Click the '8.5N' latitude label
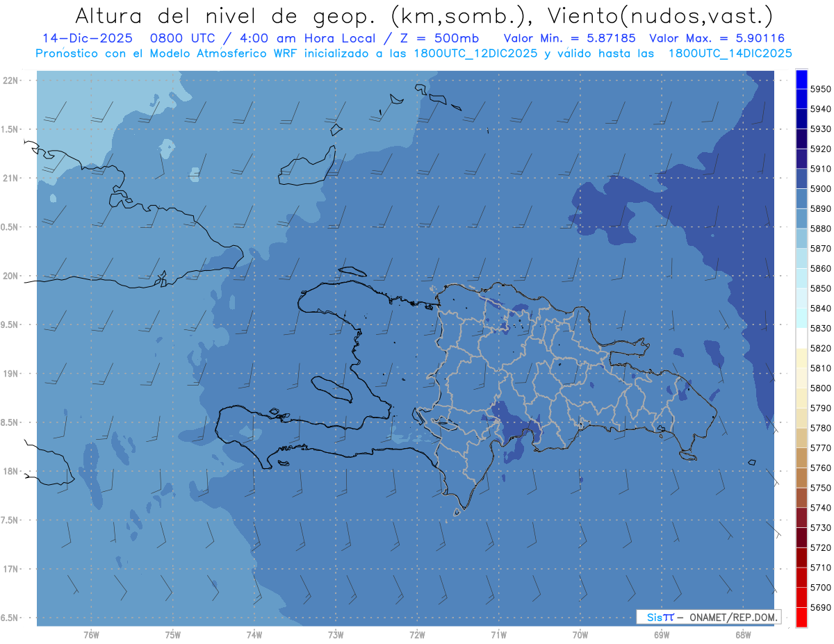This screenshot has width=834, height=644. click(10, 422)
